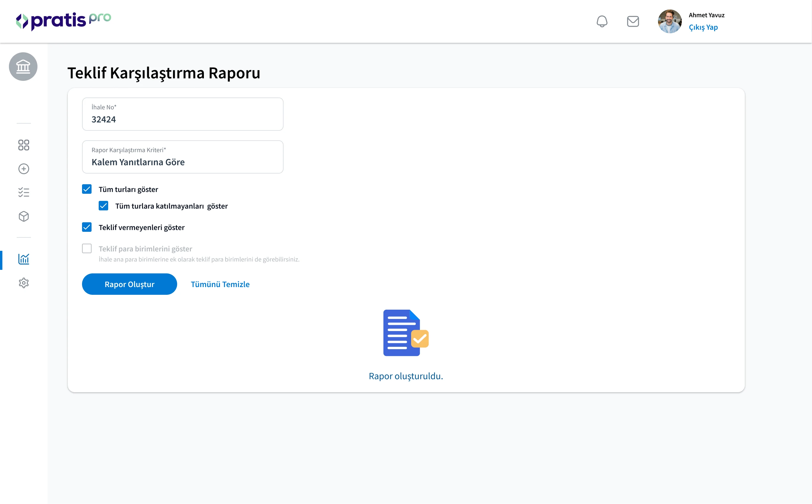
Task: Click the Teklif Karşılaştırma Raporu heading
Action: click(x=164, y=73)
